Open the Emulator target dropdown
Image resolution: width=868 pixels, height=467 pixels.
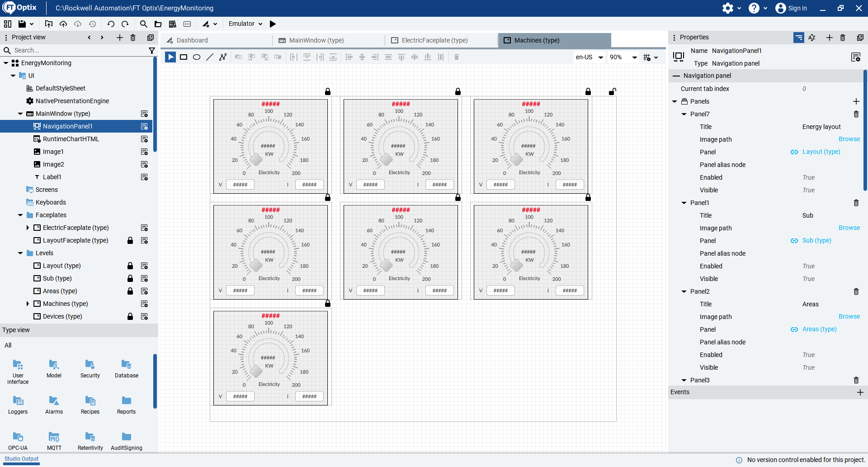(x=245, y=24)
